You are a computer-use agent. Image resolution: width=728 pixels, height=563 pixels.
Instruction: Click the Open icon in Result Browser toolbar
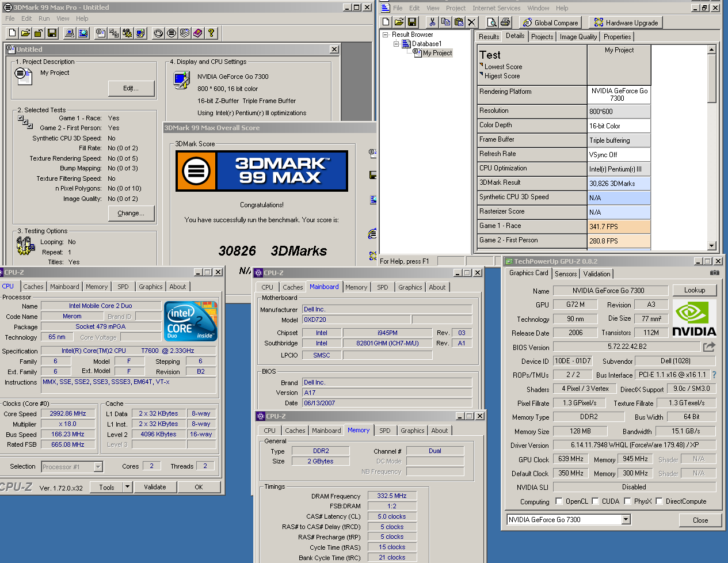pyautogui.click(x=399, y=22)
